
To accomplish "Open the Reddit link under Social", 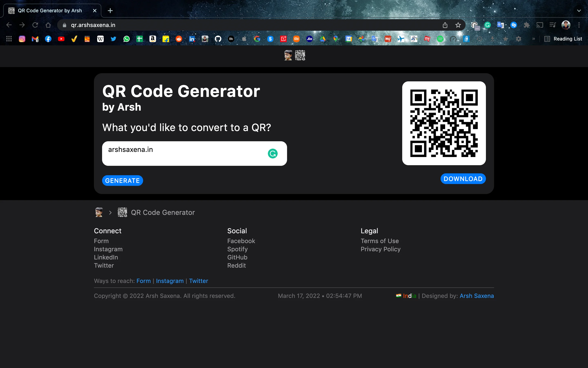I will (x=237, y=266).
